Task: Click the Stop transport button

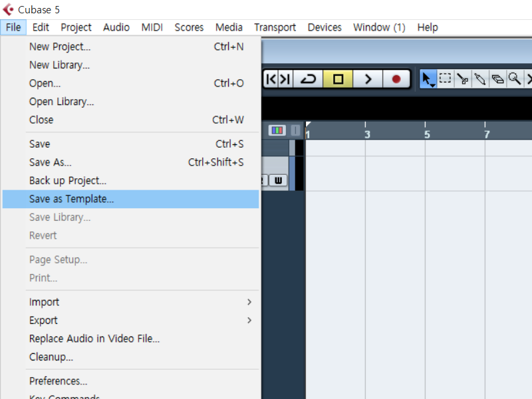Action: [338, 79]
